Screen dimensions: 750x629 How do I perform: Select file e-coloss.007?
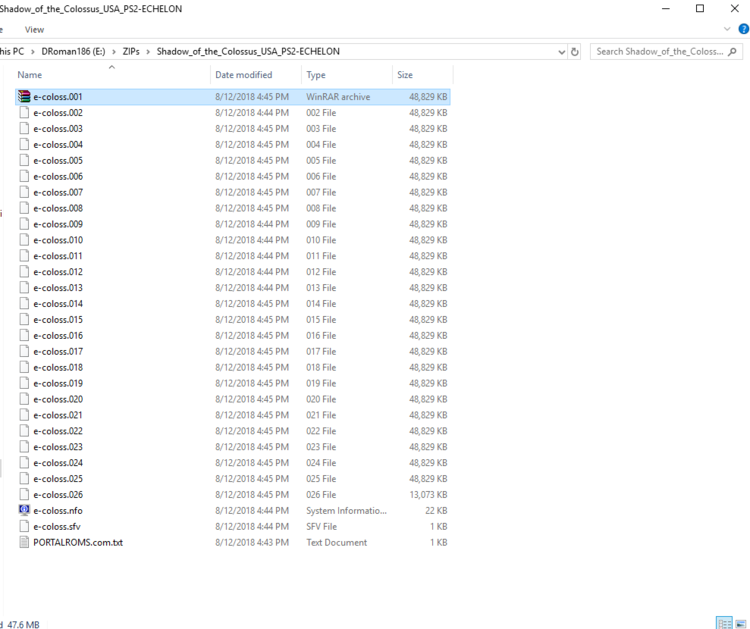tap(58, 192)
